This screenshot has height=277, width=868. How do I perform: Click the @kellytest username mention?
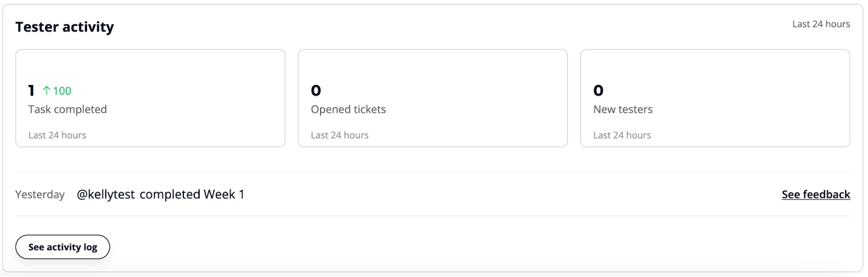coord(106,195)
